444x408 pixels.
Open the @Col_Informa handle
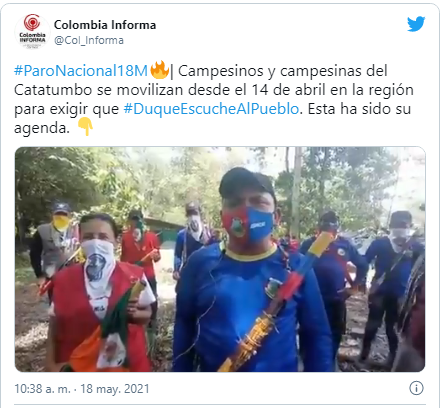point(89,40)
